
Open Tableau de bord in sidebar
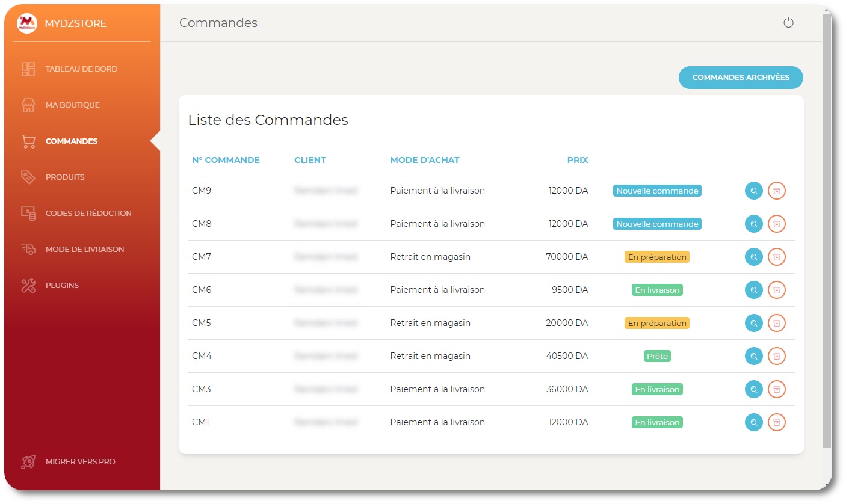(81, 69)
